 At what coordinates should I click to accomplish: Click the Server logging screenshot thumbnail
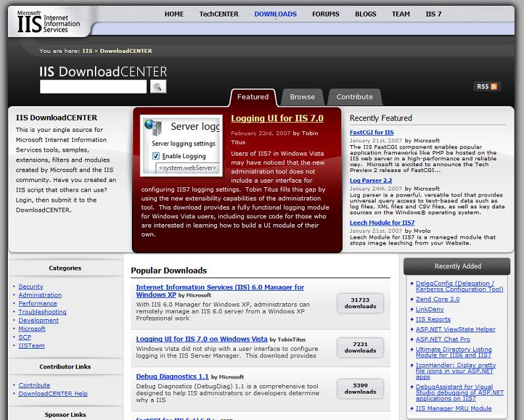tap(181, 146)
